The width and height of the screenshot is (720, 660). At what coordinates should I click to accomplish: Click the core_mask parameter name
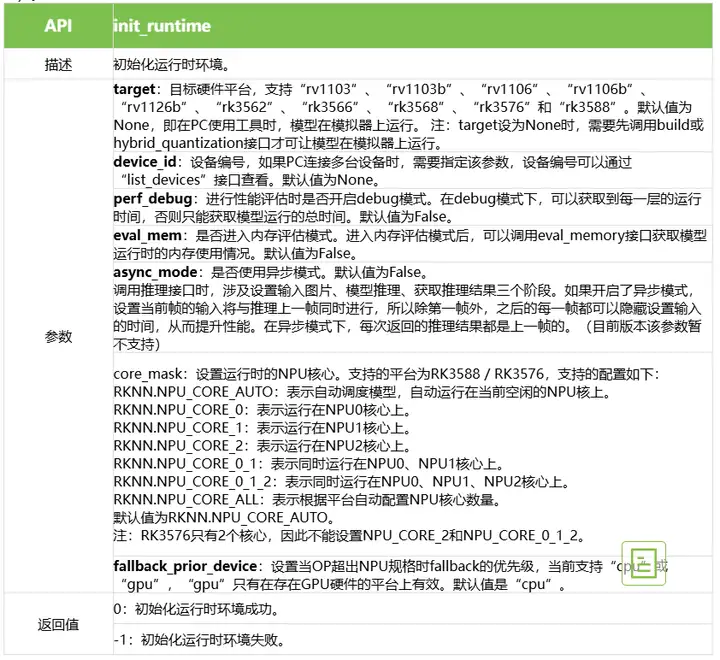point(148,374)
